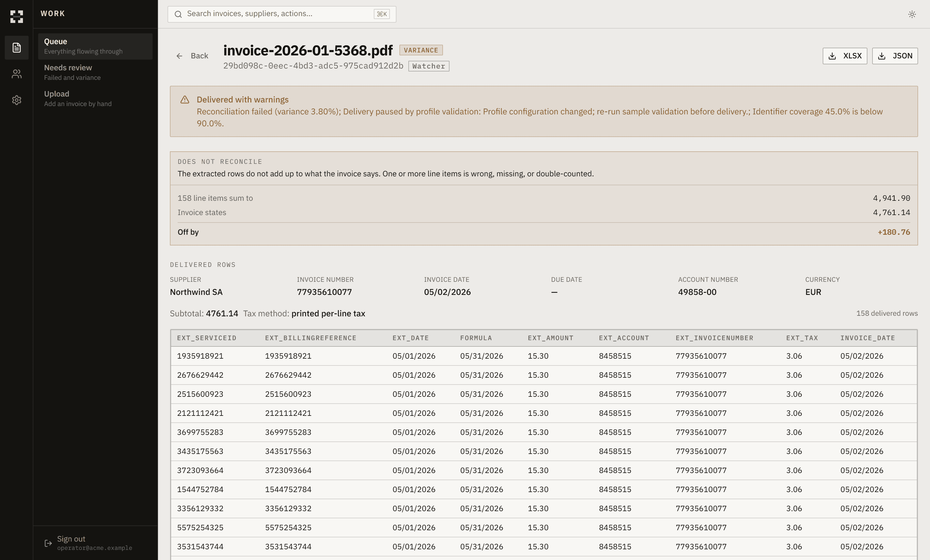This screenshot has height=560, width=930.
Task: Click billing reference 1544752784 cell
Action: [x=288, y=489]
